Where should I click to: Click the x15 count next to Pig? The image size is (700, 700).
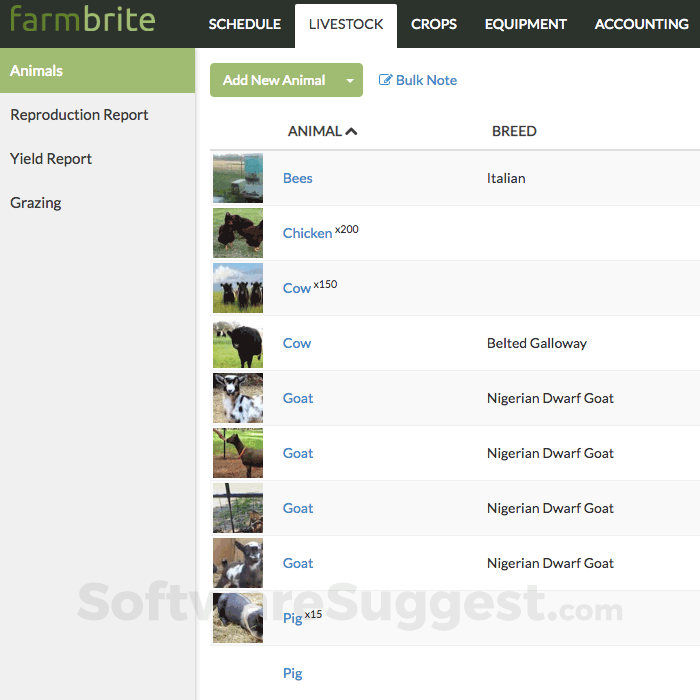point(313,614)
